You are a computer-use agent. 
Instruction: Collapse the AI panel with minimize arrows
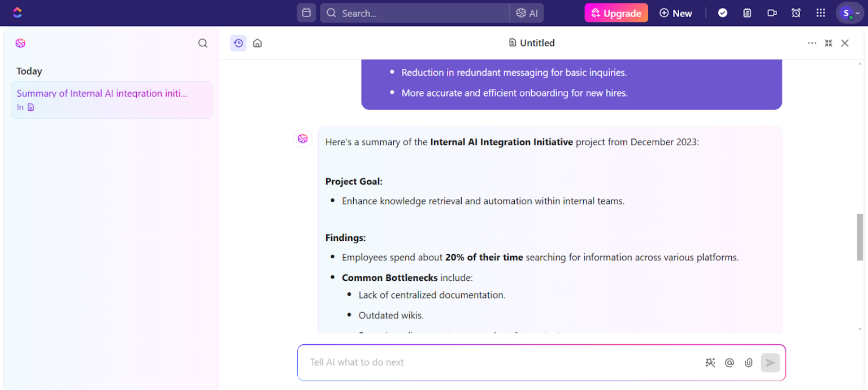(x=828, y=43)
